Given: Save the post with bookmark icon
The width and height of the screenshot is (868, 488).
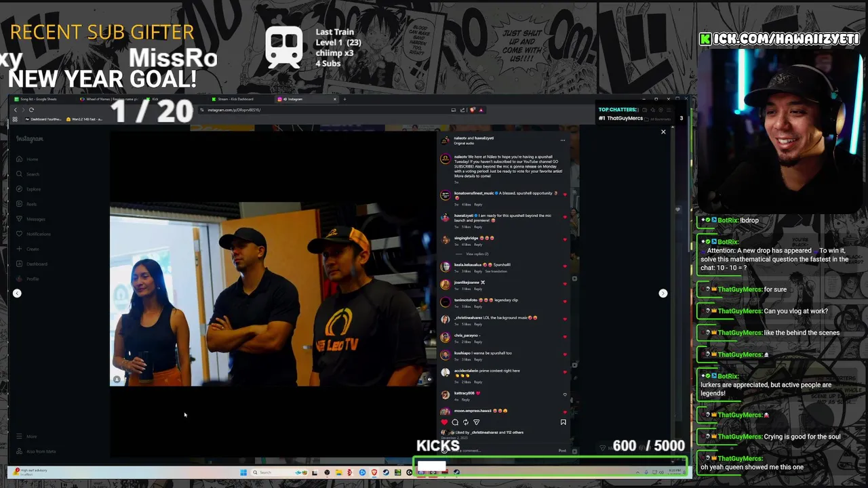Looking at the screenshot, I should click(x=563, y=422).
